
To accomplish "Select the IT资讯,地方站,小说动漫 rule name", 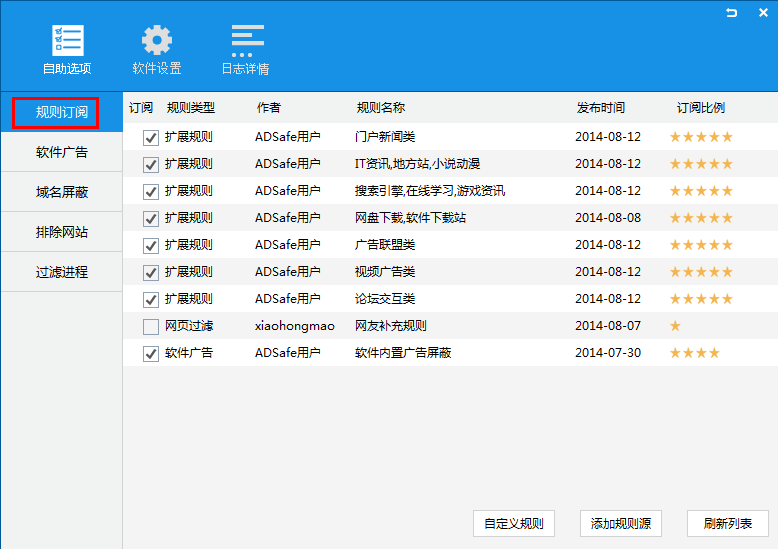I will 417,164.
